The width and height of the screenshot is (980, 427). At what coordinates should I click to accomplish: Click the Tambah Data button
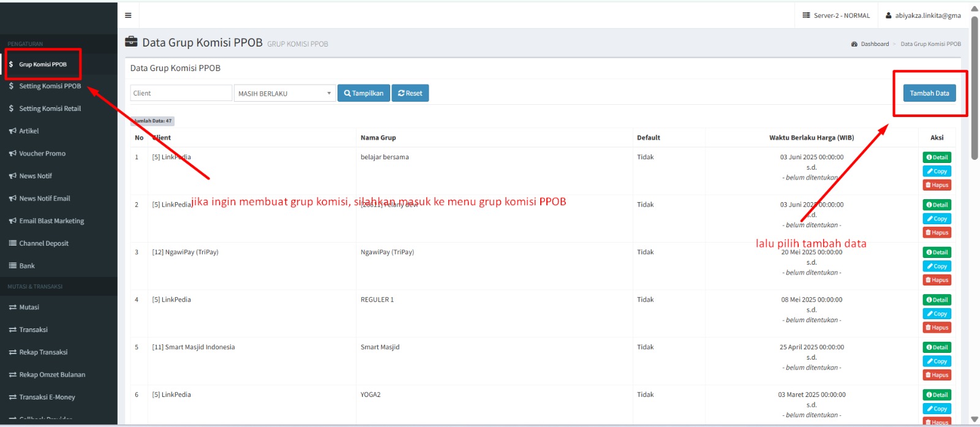click(929, 93)
